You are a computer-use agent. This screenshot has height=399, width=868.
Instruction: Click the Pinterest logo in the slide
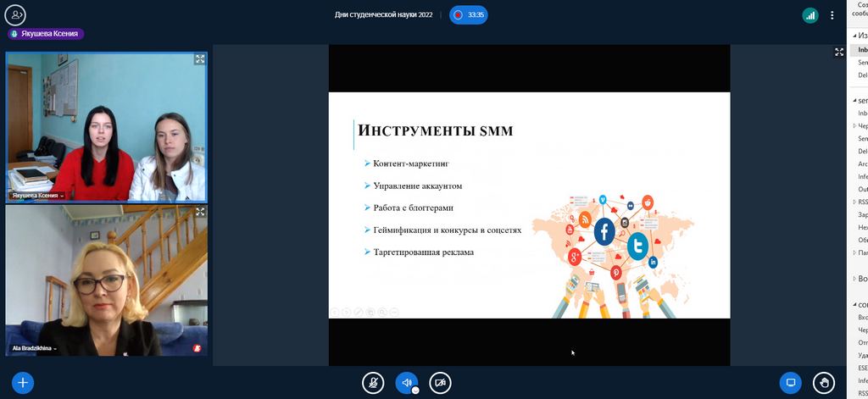(x=616, y=272)
